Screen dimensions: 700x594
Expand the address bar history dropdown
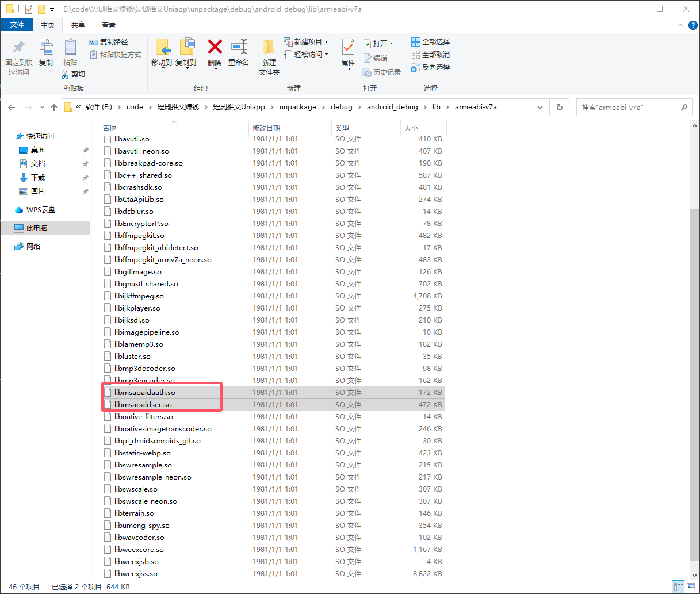tap(540, 107)
